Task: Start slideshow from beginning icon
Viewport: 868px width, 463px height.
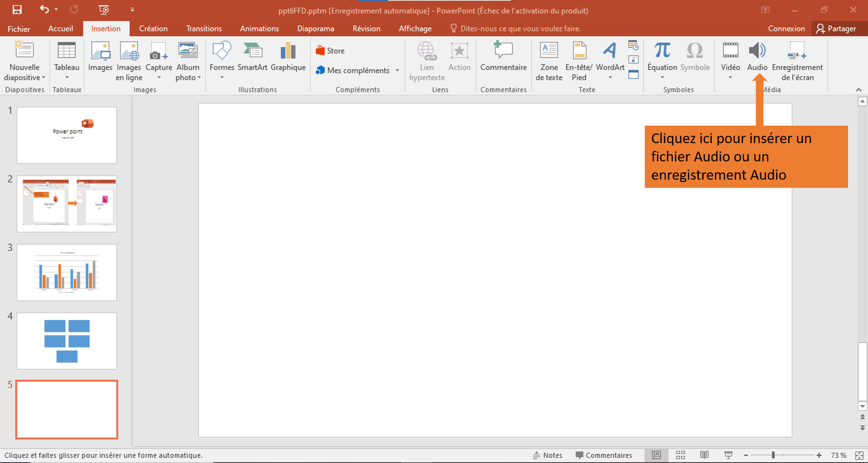Action: (x=104, y=10)
